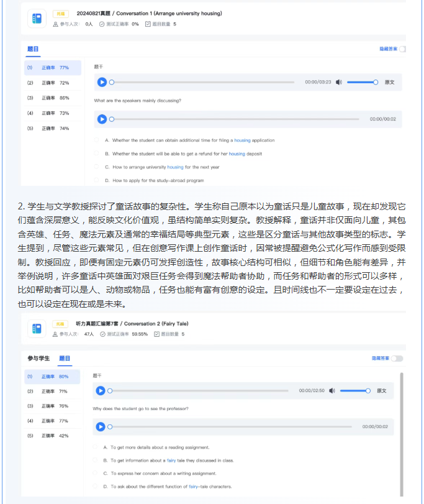This screenshot has width=424, height=504.
Task: Click the volume slider in the housing audio player
Action: pyautogui.click(x=362, y=82)
